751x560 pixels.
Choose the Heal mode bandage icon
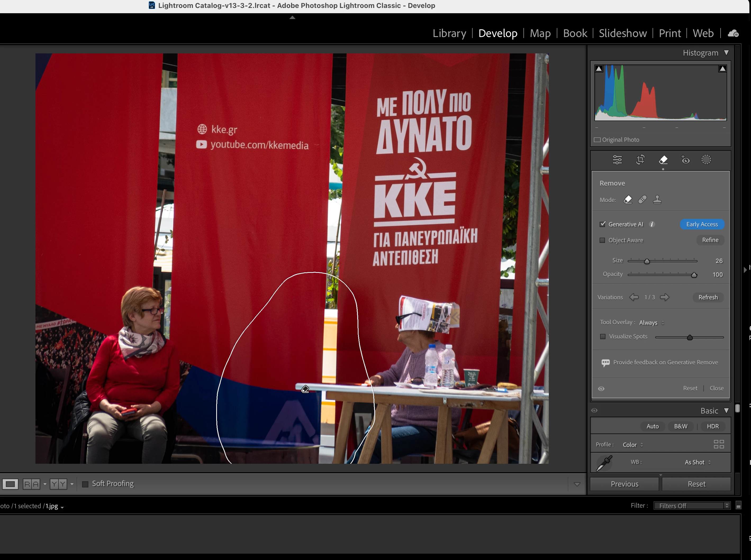pos(642,200)
